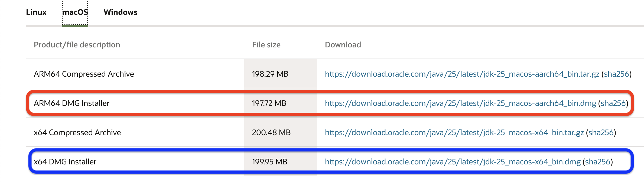Click the Download column header
Viewport: 644px width, 182px height.
coord(343,45)
